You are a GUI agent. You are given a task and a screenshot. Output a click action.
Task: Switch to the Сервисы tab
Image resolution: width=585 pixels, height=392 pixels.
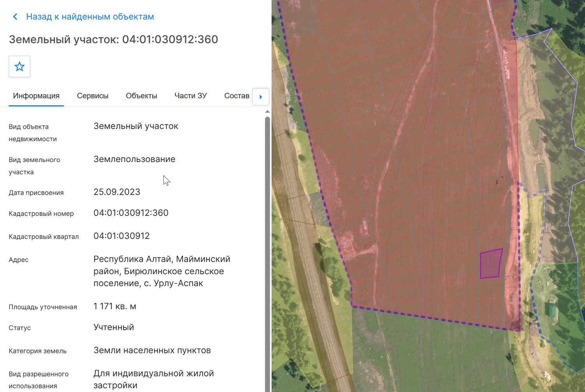pos(93,96)
